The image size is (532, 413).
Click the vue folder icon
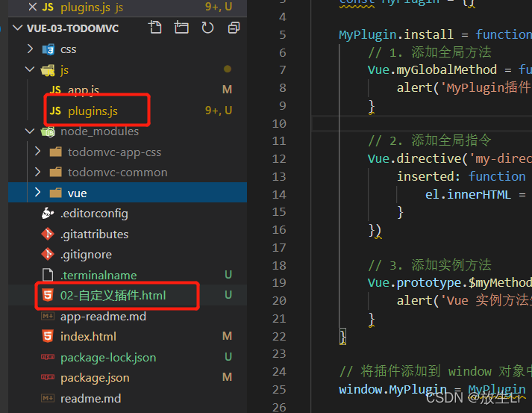pyautogui.click(x=56, y=193)
